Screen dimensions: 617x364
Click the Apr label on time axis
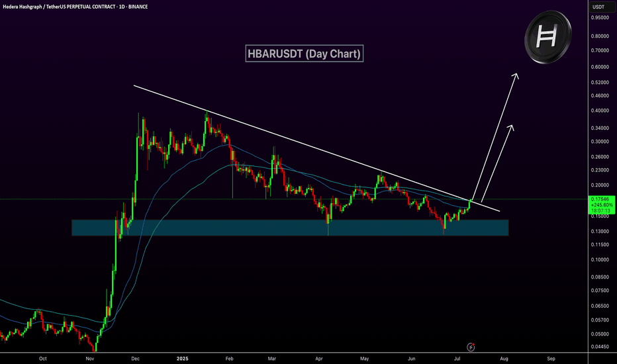point(318,359)
